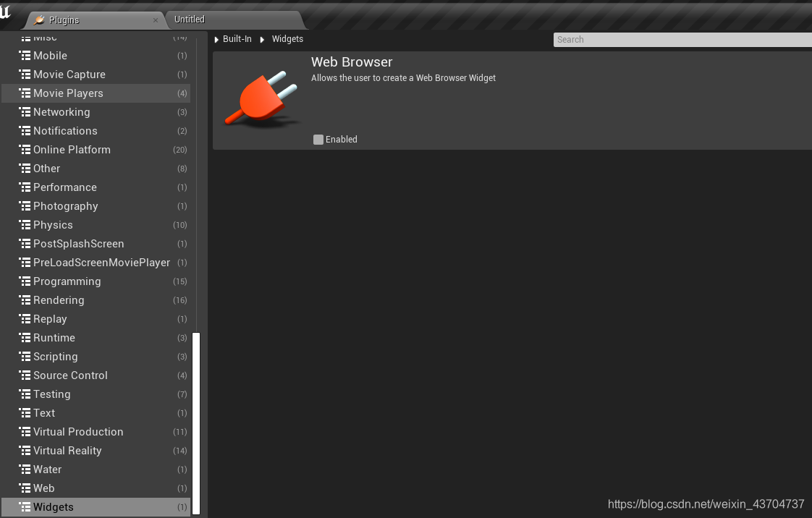Click the list icon beside Virtual Production
Image resolution: width=812 pixels, height=518 pixels.
25,432
